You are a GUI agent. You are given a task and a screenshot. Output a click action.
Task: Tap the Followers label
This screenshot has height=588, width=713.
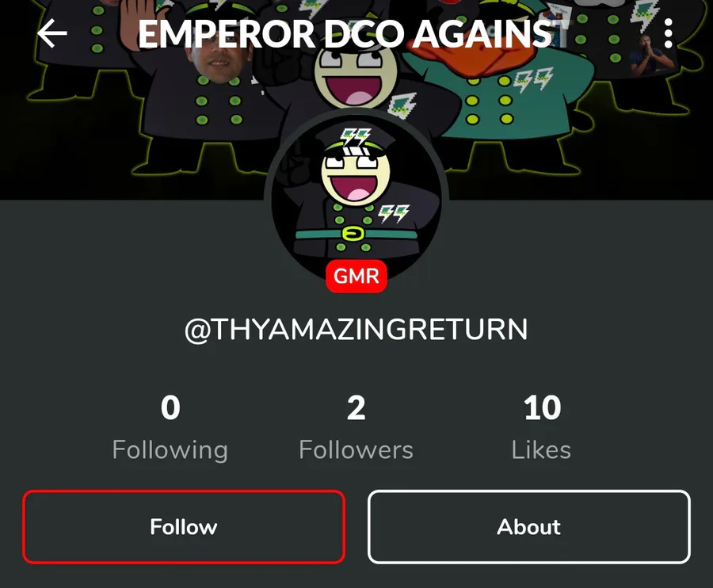point(356,450)
